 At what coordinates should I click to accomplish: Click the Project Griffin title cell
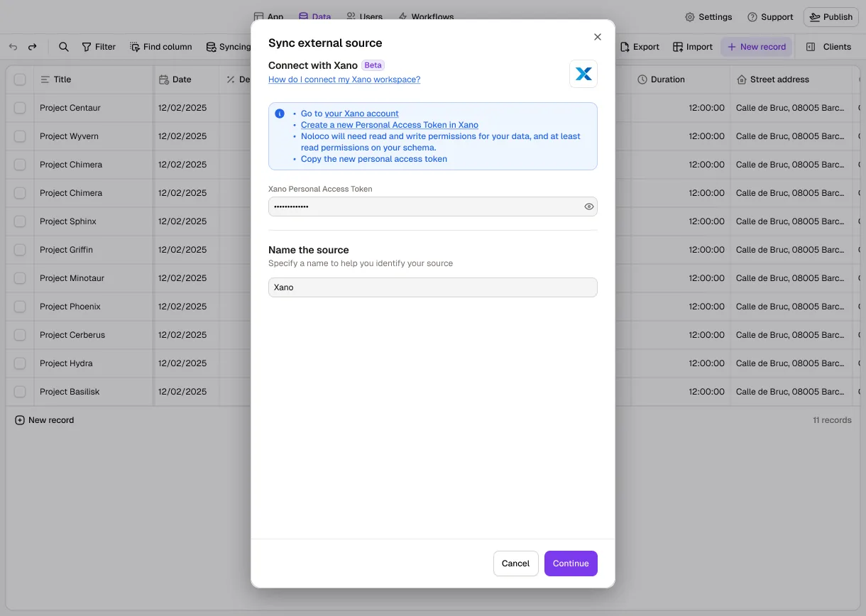pyautogui.click(x=93, y=250)
